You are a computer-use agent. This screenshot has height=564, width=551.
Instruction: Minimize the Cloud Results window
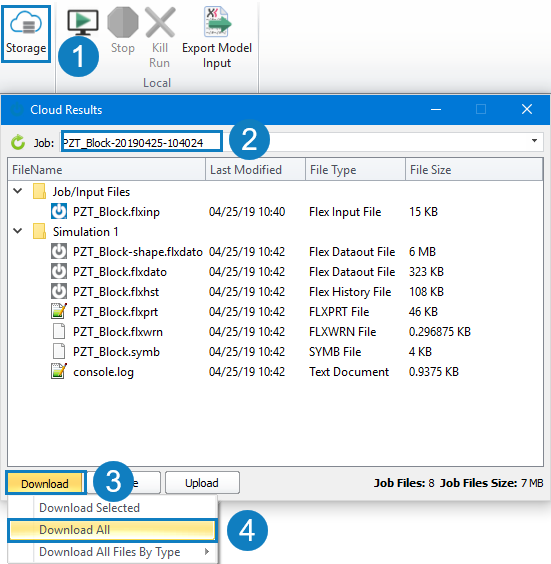[436, 109]
